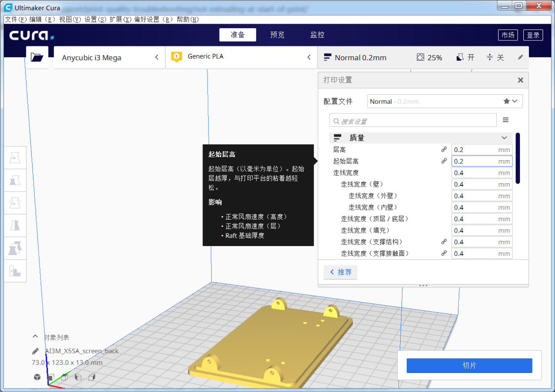Click the 走线宽度（外壁）value field
This screenshot has height=392, width=555.
coord(482,196)
